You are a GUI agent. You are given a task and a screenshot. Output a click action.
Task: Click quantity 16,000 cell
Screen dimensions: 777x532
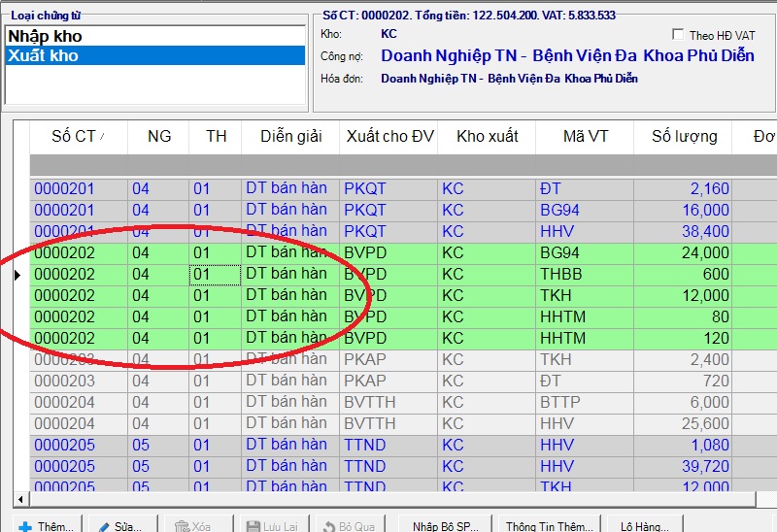click(684, 211)
